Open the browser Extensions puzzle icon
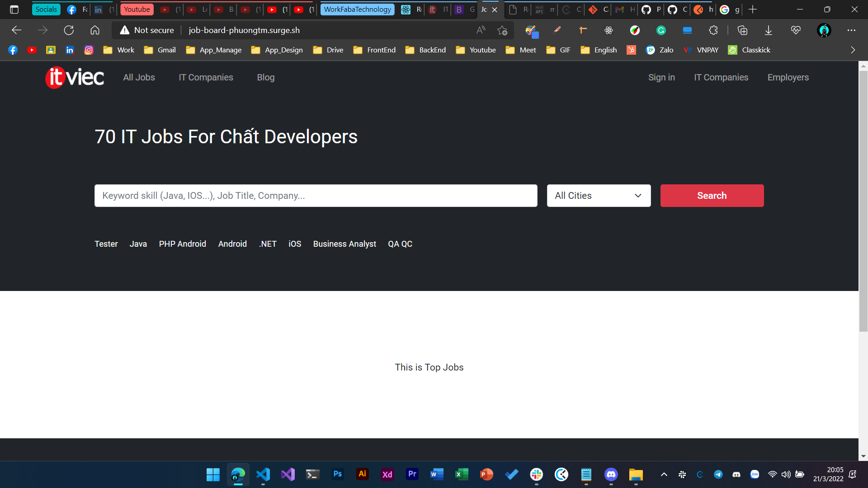 (x=713, y=30)
